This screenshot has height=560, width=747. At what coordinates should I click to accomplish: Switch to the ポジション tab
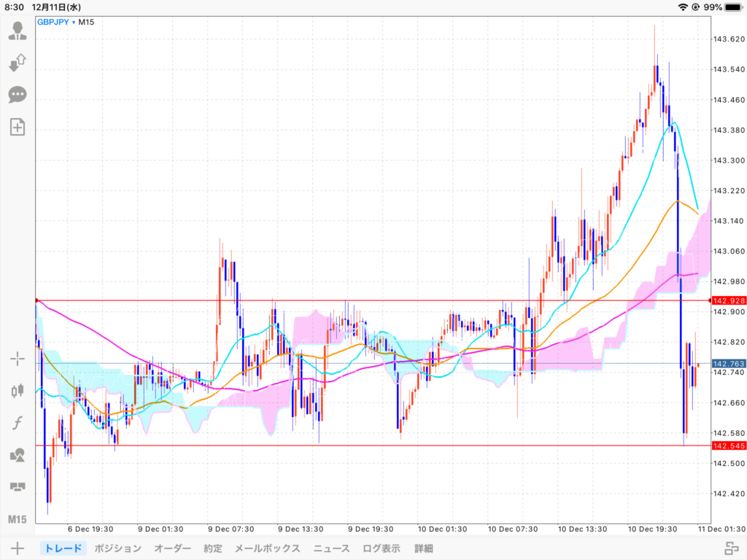point(117,548)
